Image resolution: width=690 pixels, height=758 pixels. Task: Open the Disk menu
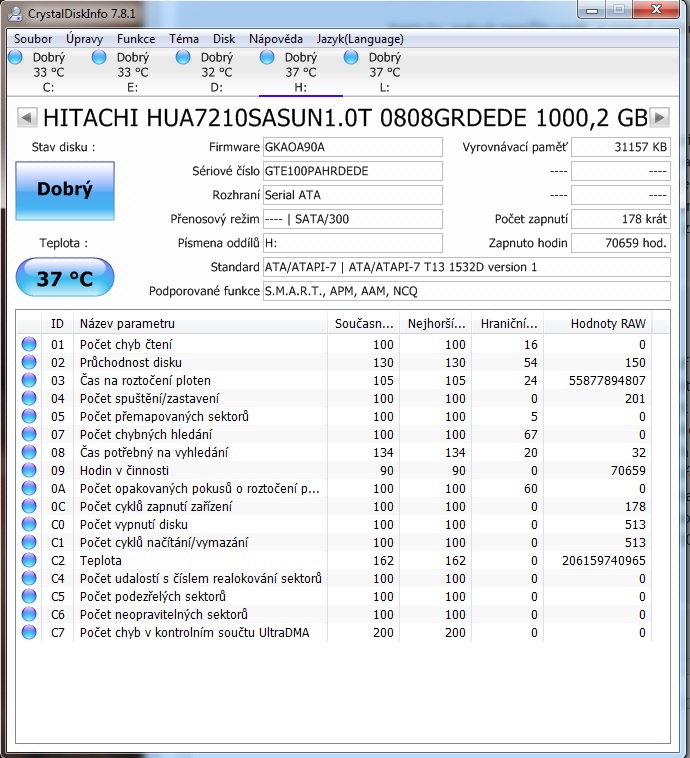click(224, 39)
